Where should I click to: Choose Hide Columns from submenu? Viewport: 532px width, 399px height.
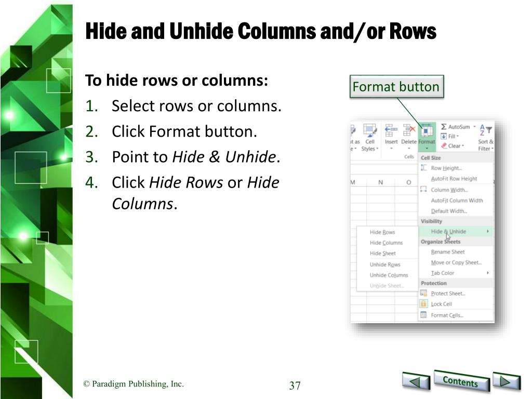[x=386, y=243]
